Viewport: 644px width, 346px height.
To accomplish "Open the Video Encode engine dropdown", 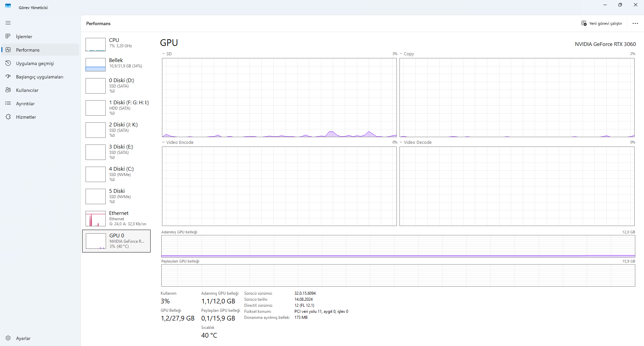I will pyautogui.click(x=164, y=142).
